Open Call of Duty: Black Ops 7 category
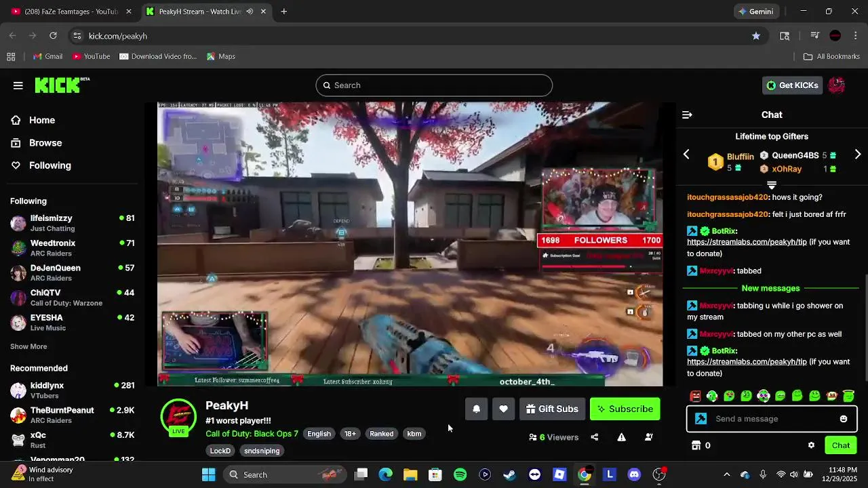Viewport: 868px width, 488px height. coord(252,434)
